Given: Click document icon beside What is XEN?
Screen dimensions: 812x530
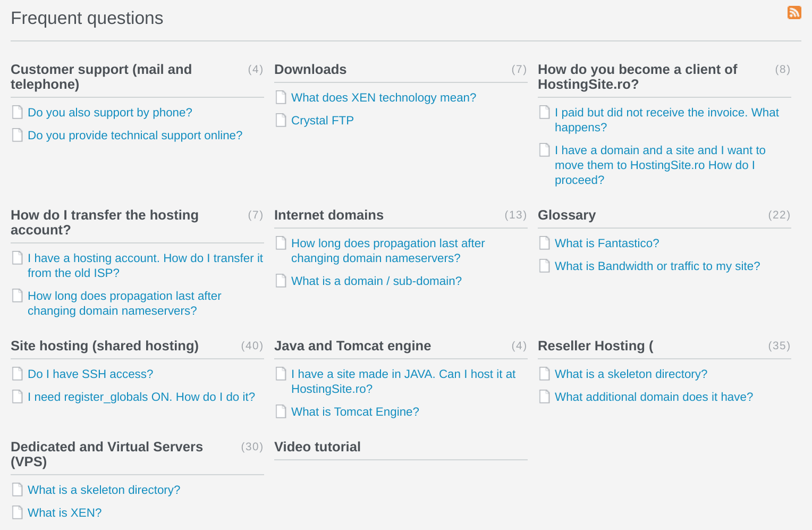Looking at the screenshot, I should click(x=18, y=512).
